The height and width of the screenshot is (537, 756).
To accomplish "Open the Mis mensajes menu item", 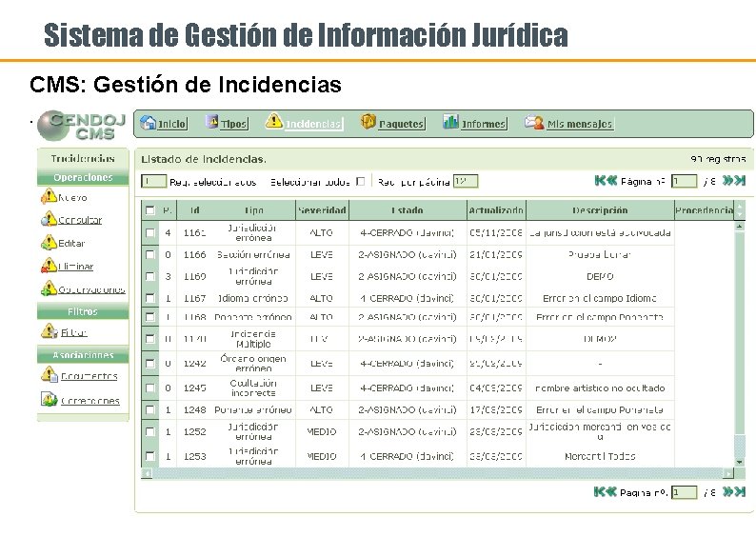I will 580,124.
